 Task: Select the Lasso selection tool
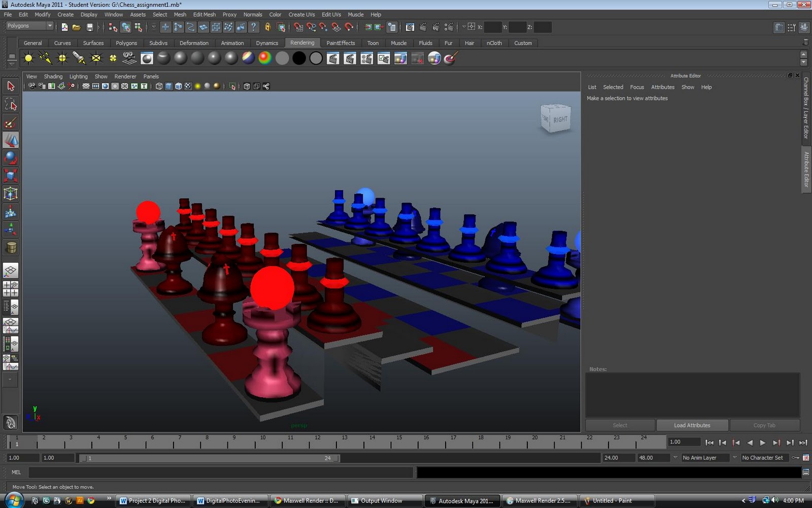click(10, 104)
